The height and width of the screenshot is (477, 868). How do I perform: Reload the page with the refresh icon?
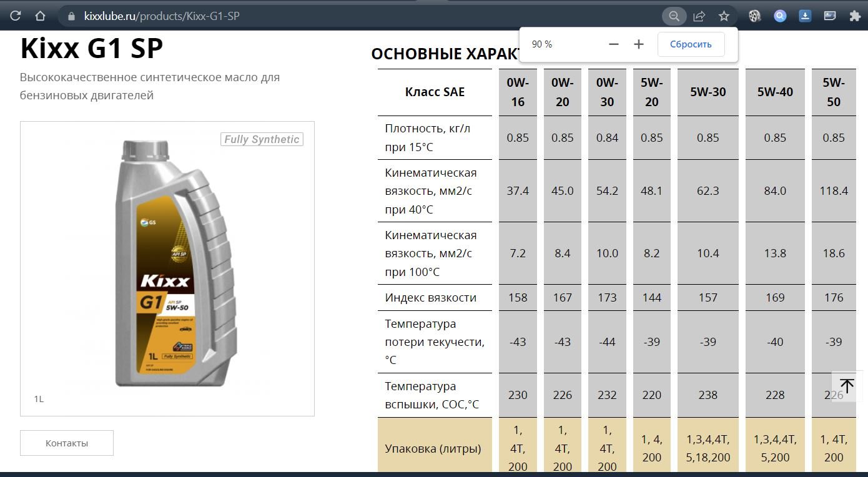coord(16,16)
